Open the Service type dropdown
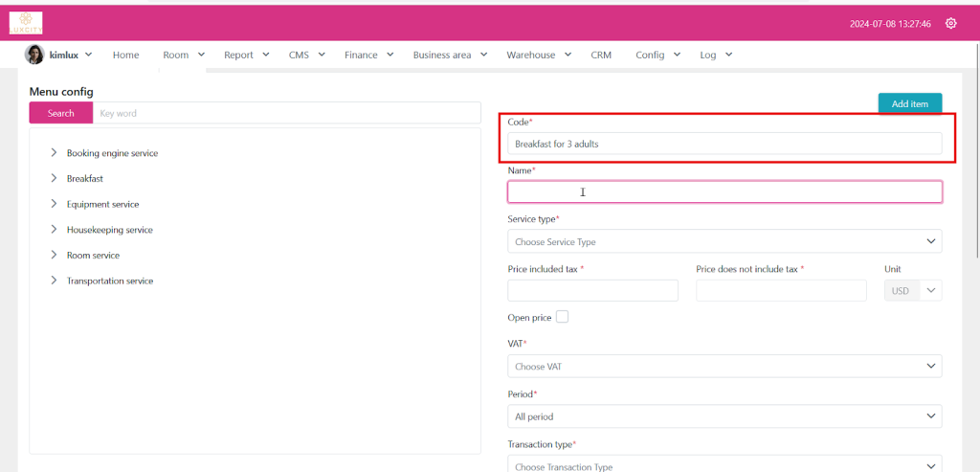This screenshot has height=472, width=980. [724, 241]
